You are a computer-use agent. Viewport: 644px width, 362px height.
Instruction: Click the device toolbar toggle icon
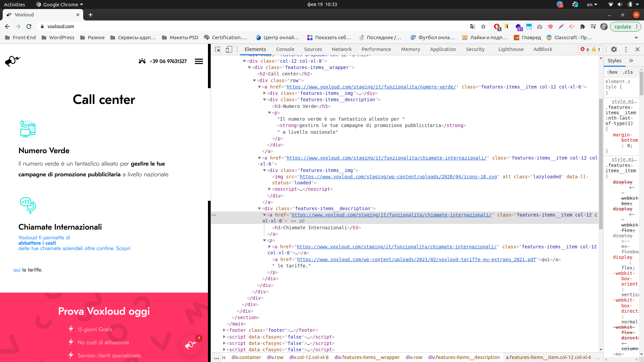tap(229, 49)
